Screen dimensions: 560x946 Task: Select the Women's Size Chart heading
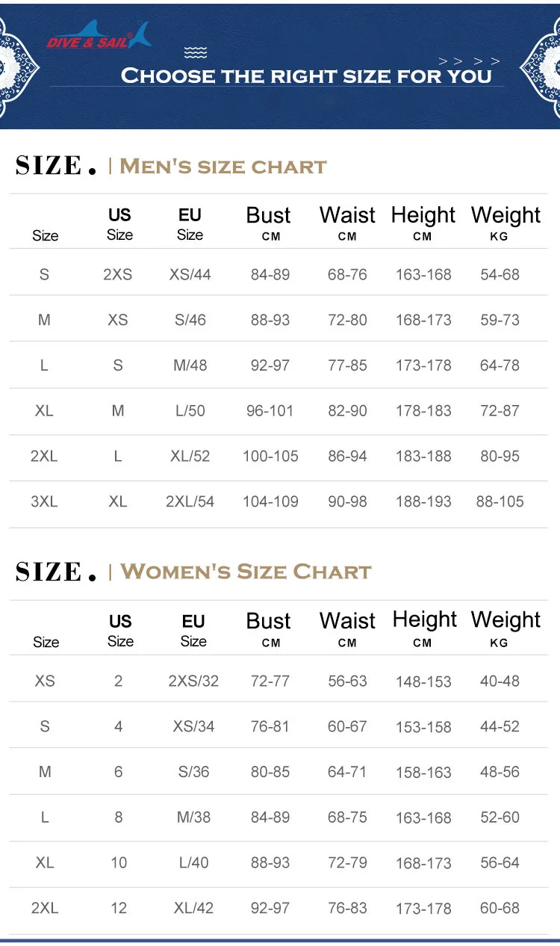[x=246, y=572]
